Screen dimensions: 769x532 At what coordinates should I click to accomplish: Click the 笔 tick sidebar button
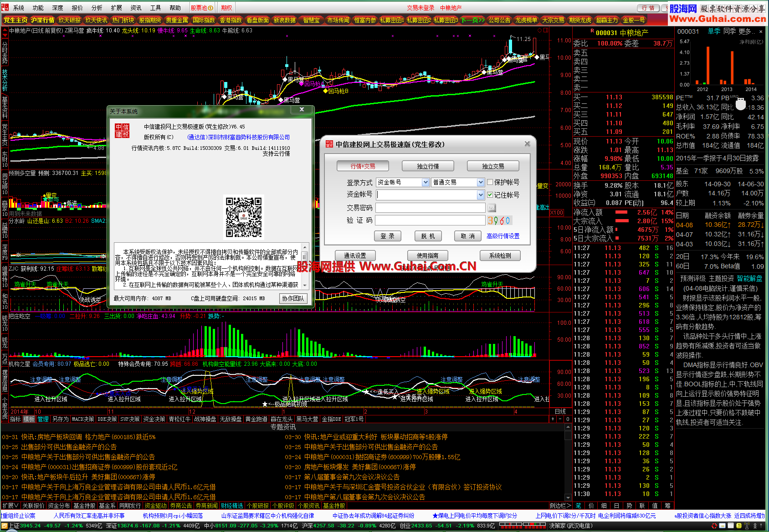[579, 506]
